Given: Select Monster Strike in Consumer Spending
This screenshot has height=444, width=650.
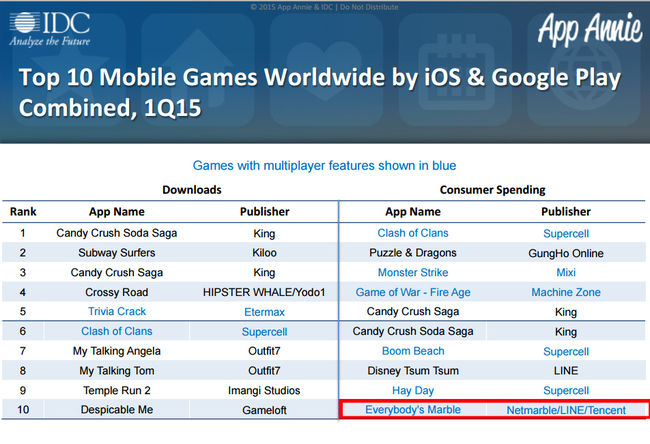Looking at the screenshot, I should (411, 272).
